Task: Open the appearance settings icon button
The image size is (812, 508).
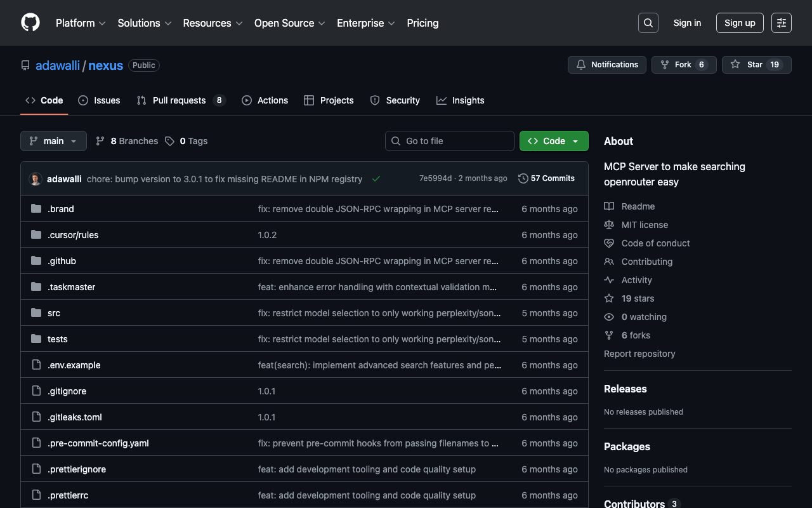Action: coord(781,23)
